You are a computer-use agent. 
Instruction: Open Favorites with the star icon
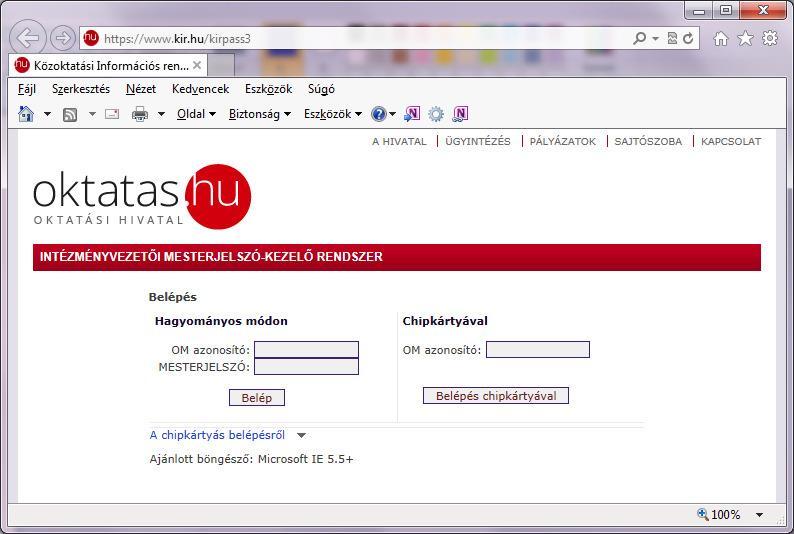[745, 38]
